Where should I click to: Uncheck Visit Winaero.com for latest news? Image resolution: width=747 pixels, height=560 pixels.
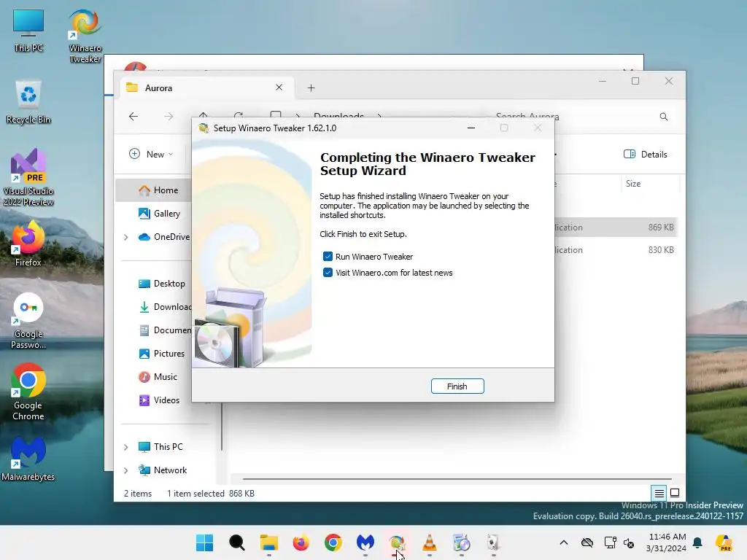point(328,273)
